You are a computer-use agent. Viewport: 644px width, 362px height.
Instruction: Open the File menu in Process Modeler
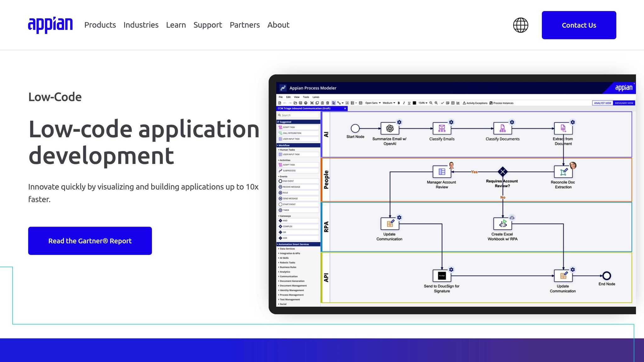coord(280,97)
